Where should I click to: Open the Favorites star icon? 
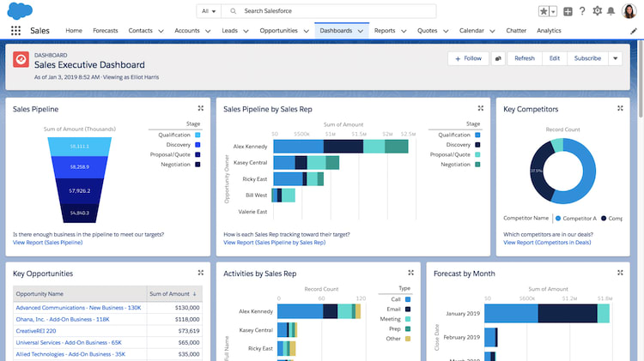(544, 11)
